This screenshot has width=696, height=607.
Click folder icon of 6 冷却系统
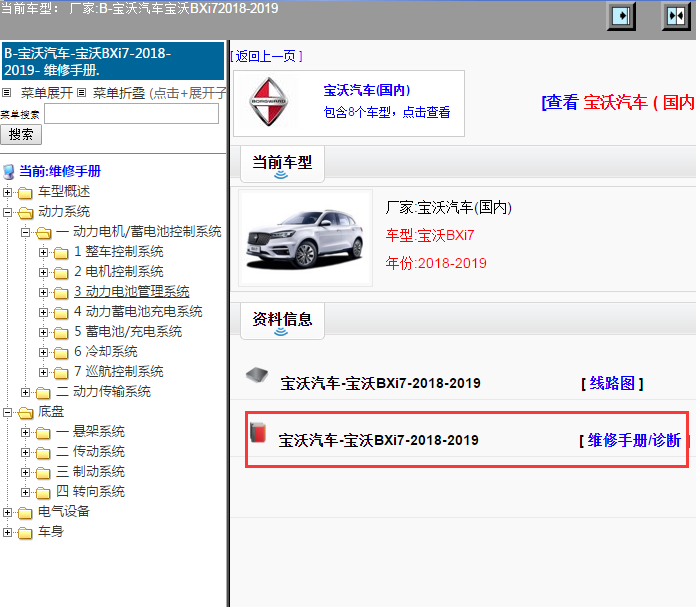coord(61,353)
